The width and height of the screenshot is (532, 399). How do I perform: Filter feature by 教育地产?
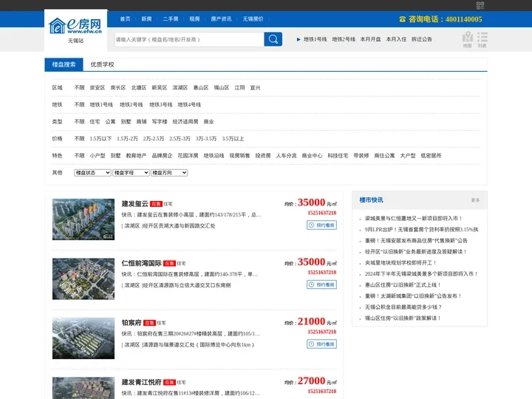pos(136,155)
